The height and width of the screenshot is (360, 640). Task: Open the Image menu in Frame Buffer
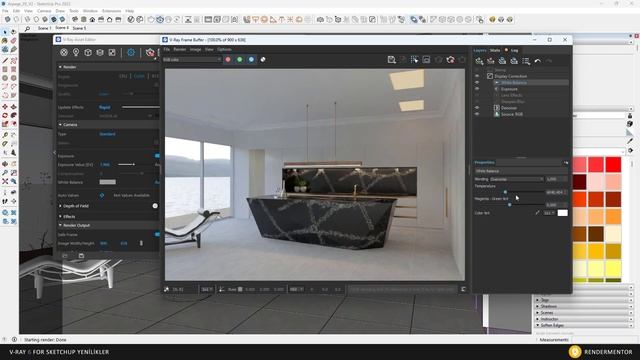[196, 49]
